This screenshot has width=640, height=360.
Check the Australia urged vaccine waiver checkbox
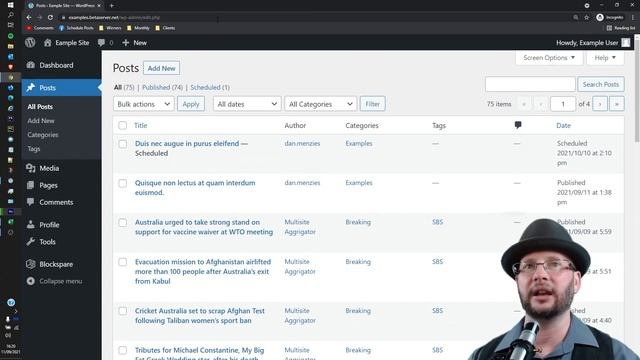tap(122, 223)
